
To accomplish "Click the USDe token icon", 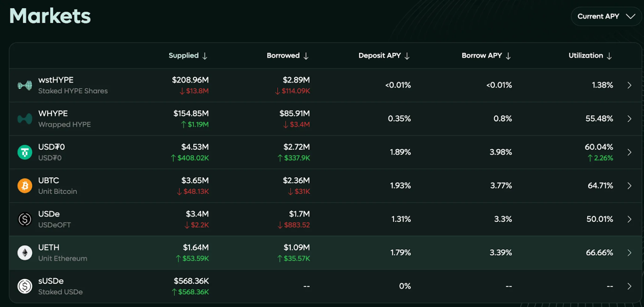I will [25, 219].
